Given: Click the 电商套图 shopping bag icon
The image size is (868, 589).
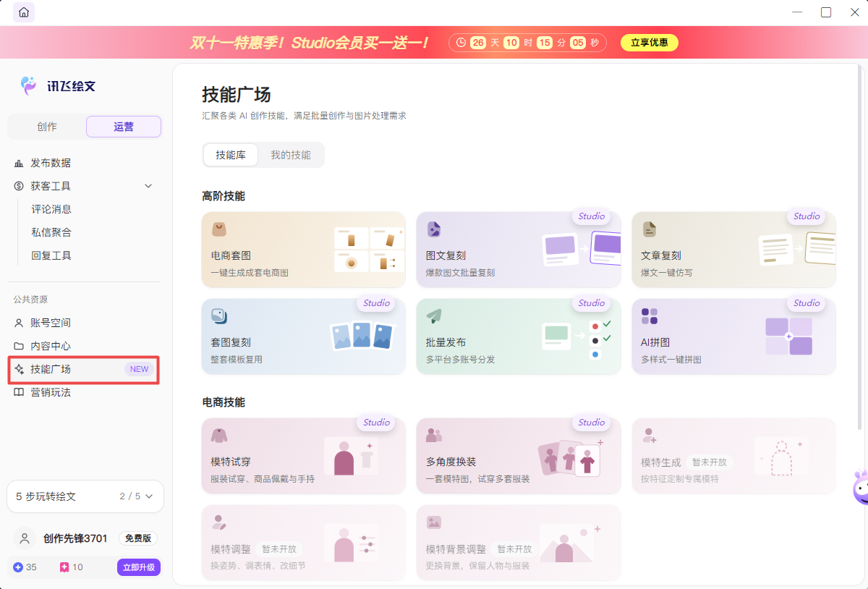Looking at the screenshot, I should [x=218, y=229].
